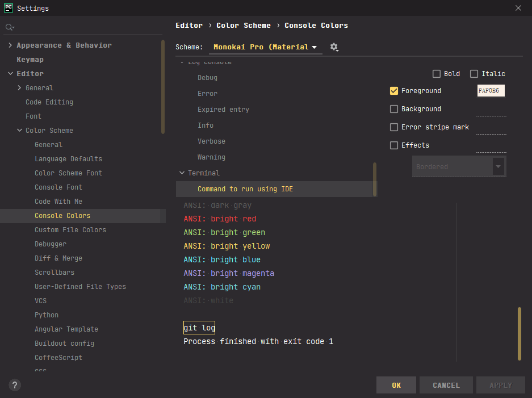This screenshot has height=398, width=532.
Task: Open the Keymap settings page
Action: tap(30, 60)
